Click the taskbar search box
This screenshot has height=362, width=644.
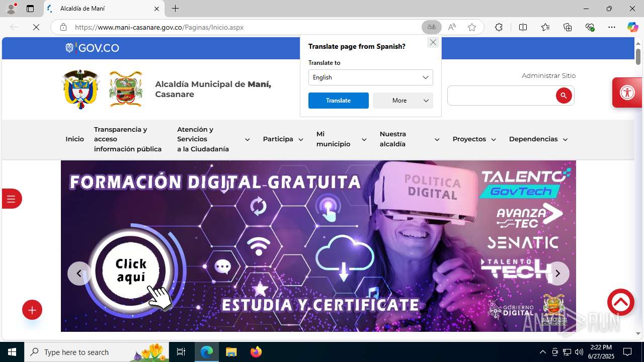[x=97, y=352]
